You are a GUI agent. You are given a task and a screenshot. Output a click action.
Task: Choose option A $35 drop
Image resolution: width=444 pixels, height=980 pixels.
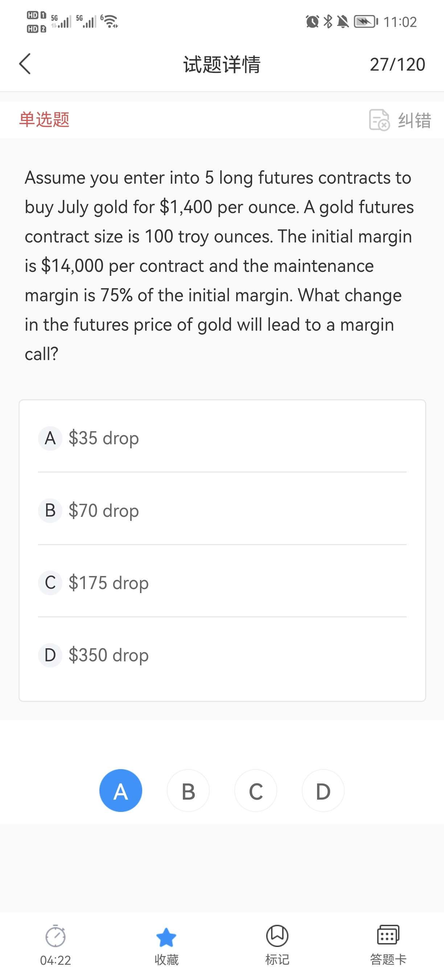(x=103, y=438)
